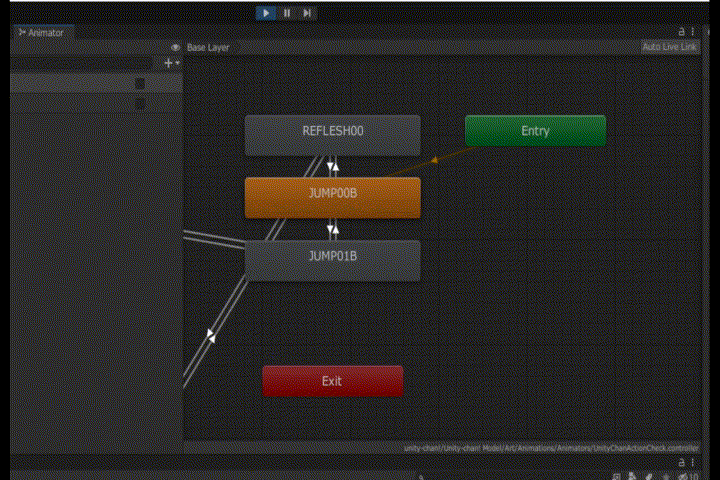Click the lower panel lock icon
The width and height of the screenshot is (720, 480).
click(x=681, y=462)
